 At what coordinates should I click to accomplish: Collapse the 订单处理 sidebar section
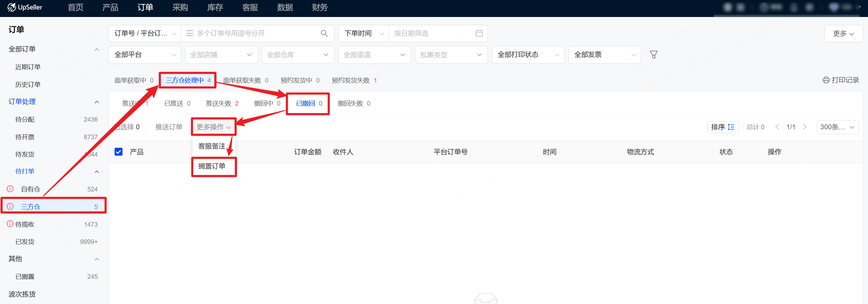[x=97, y=102]
